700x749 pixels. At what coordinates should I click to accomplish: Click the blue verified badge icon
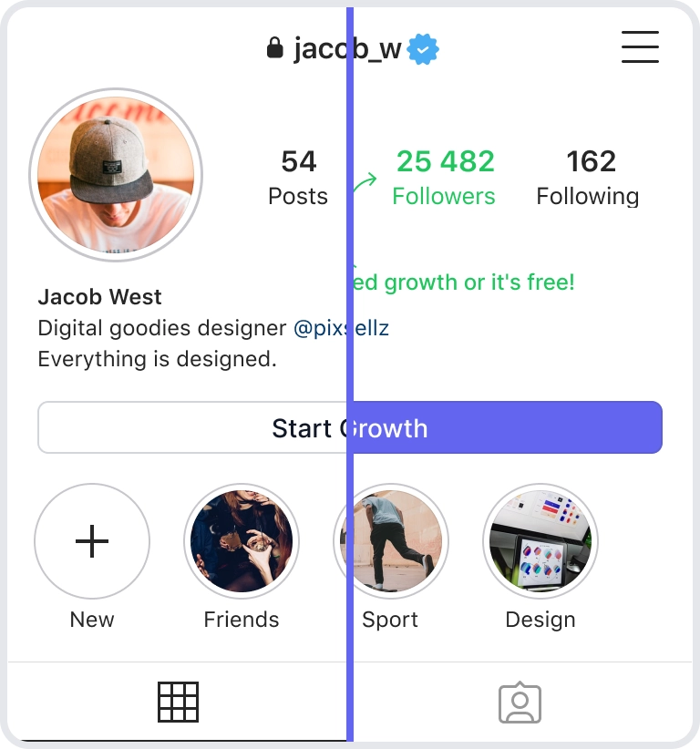pos(423,48)
